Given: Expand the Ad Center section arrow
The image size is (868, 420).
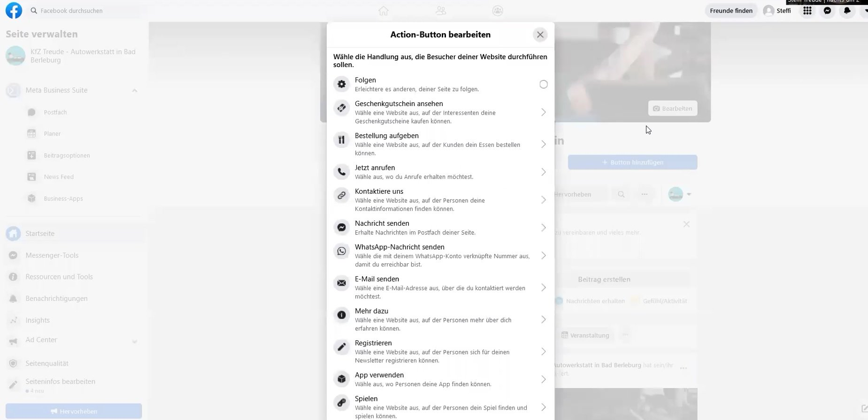Looking at the screenshot, I should (135, 342).
